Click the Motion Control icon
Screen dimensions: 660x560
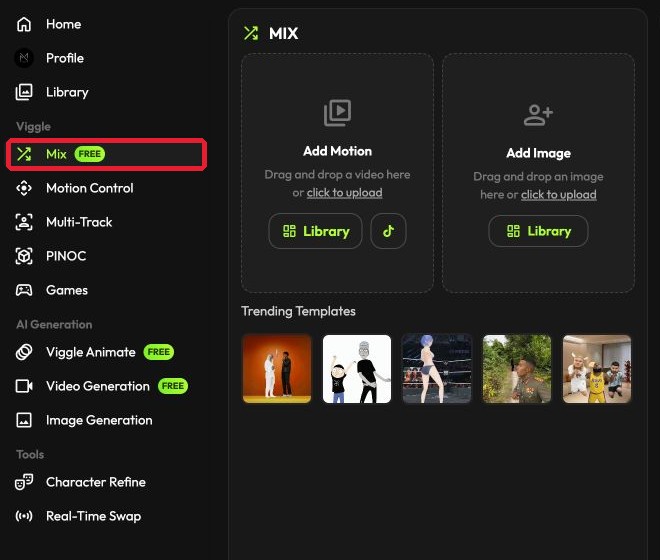(24, 188)
